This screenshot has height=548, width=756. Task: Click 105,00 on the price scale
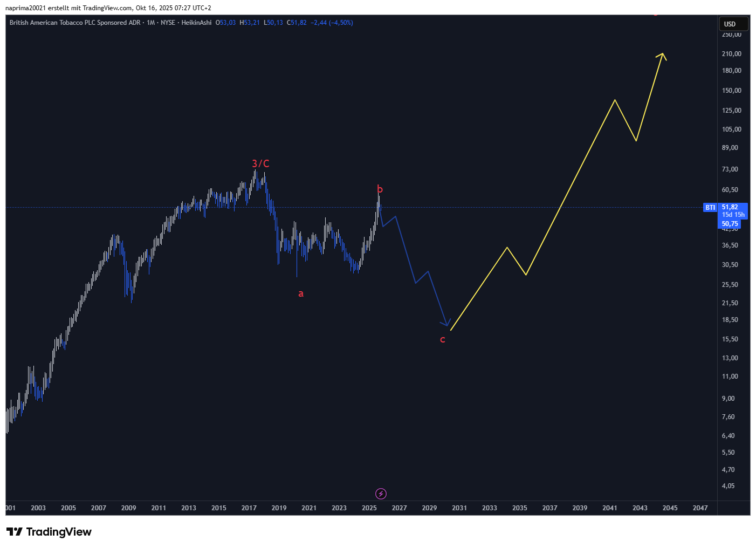pyautogui.click(x=731, y=129)
